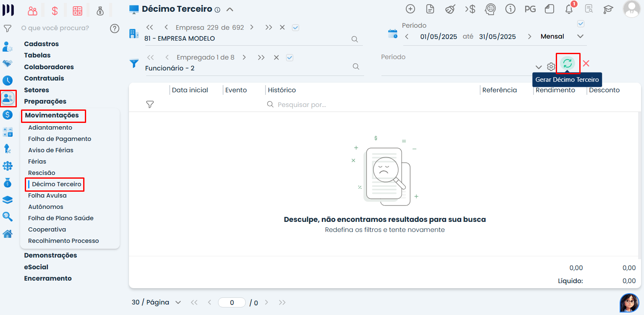The image size is (644, 315).
Task: Toggle the checkbox next to Empresa navigation
Action: point(295,28)
